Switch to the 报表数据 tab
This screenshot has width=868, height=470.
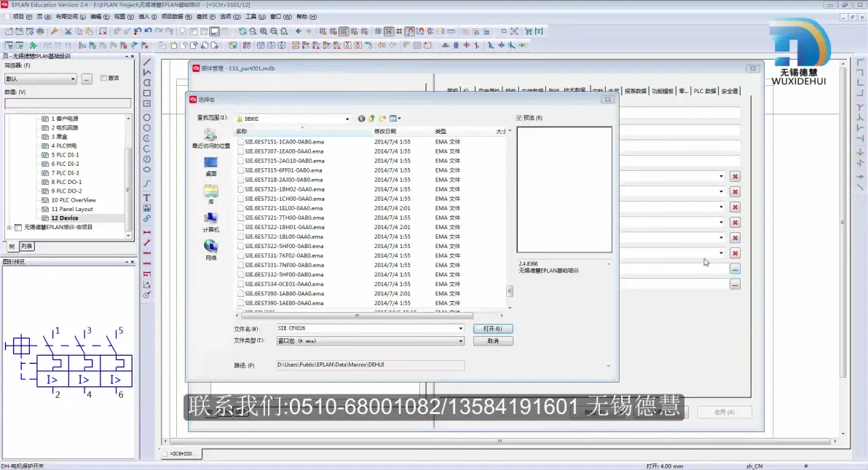point(635,91)
